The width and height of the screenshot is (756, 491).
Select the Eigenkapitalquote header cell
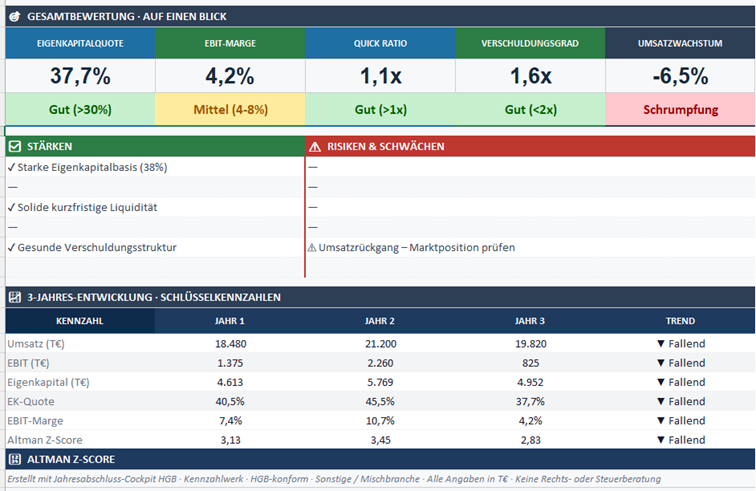(x=81, y=43)
